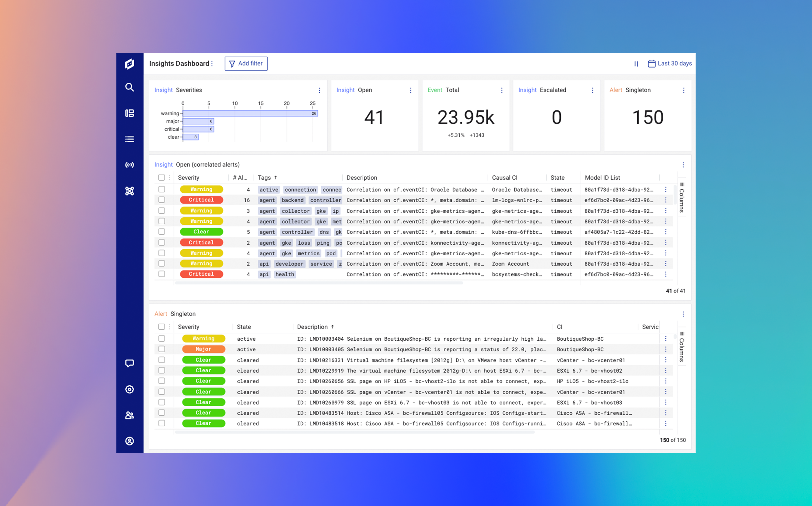Select the Last 30 days filter tab
812x506 pixels.
point(670,63)
